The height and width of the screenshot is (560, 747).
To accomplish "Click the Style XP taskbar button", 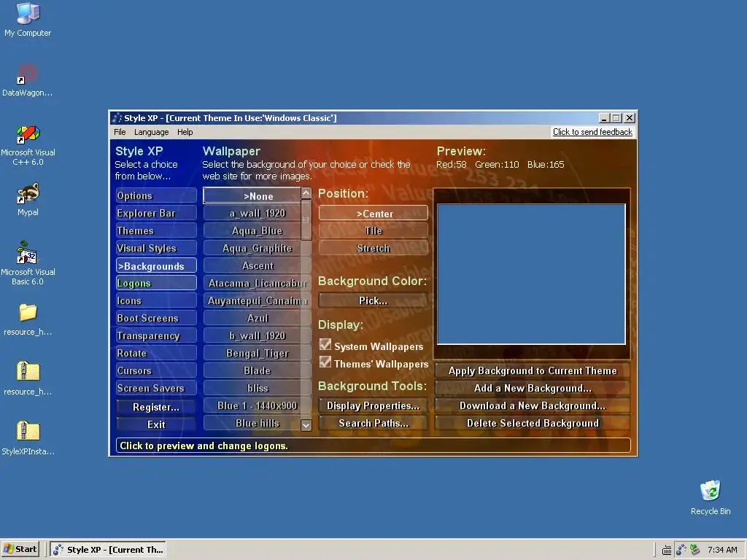I will 108,550.
